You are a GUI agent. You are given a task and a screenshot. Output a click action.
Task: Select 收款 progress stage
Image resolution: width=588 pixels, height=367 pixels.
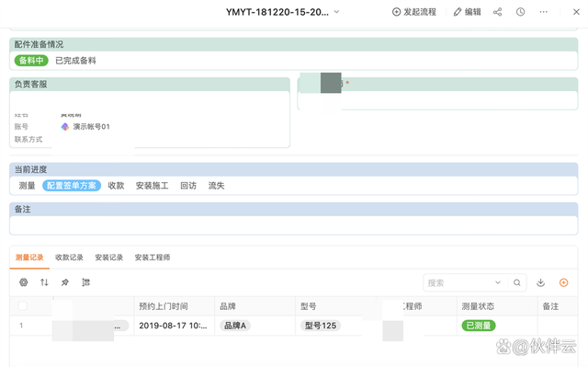click(116, 186)
